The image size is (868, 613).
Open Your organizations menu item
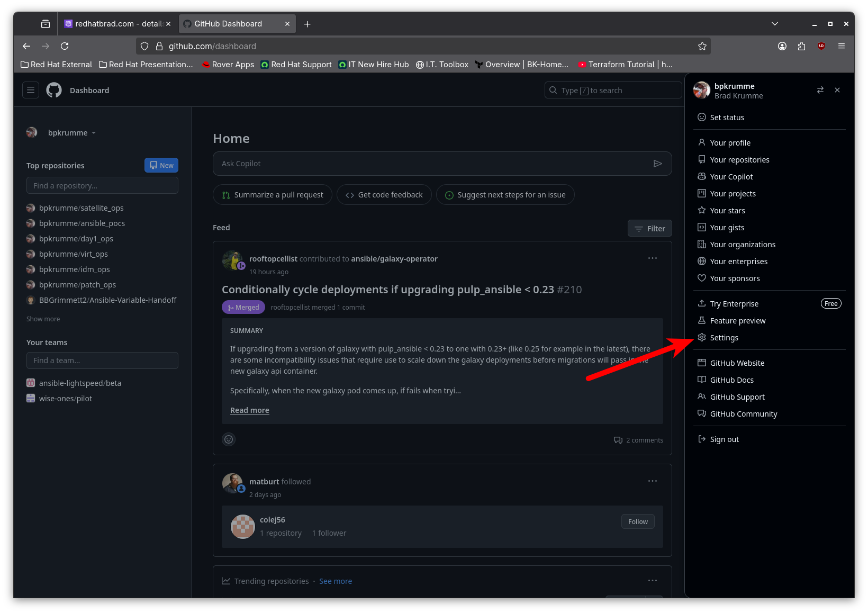pyautogui.click(x=770, y=244)
